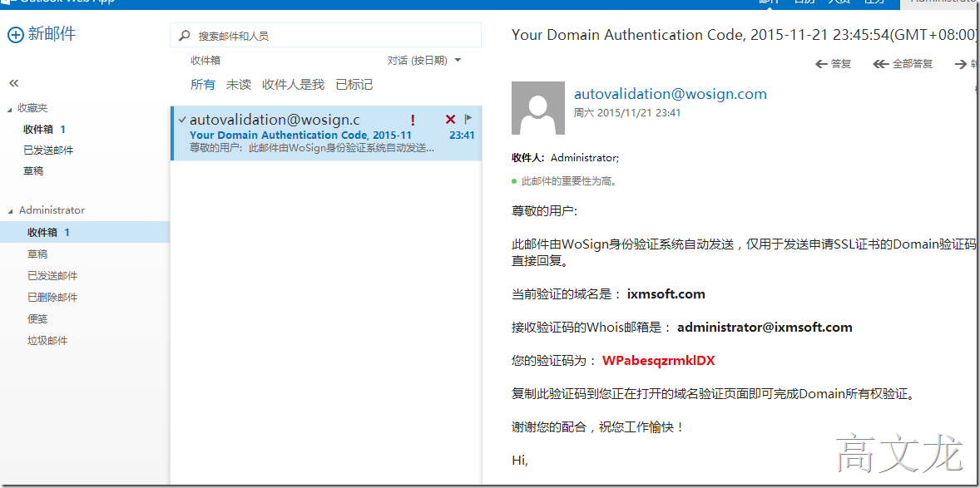Click the red high-importance exclamation icon
Viewport: 980px width, 488px height.
[x=413, y=120]
